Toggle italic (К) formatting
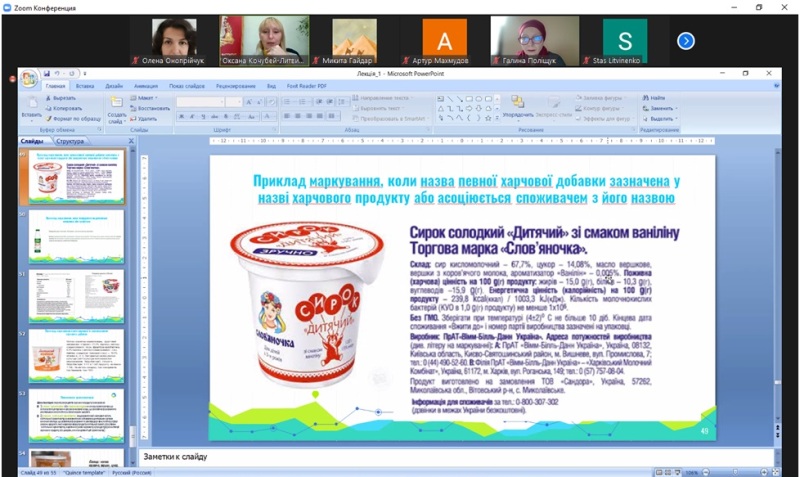Screen dimensions: 800x477 [x=192, y=116]
